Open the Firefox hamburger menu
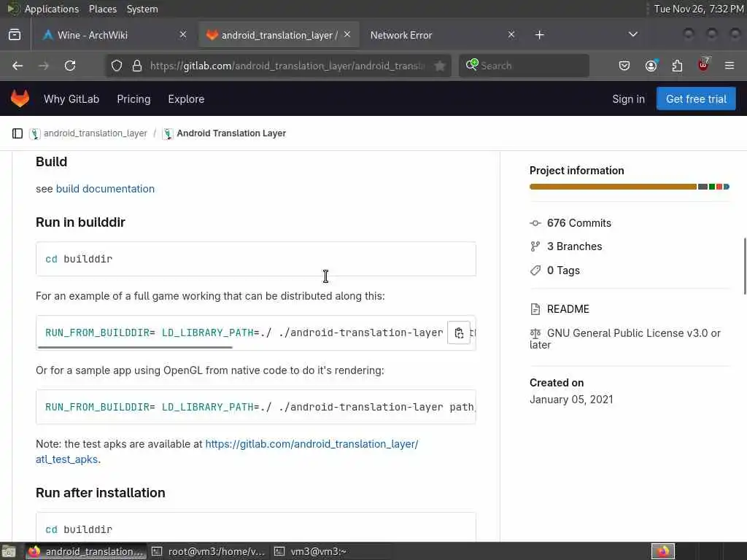Image resolution: width=747 pixels, height=560 pixels. (x=729, y=66)
